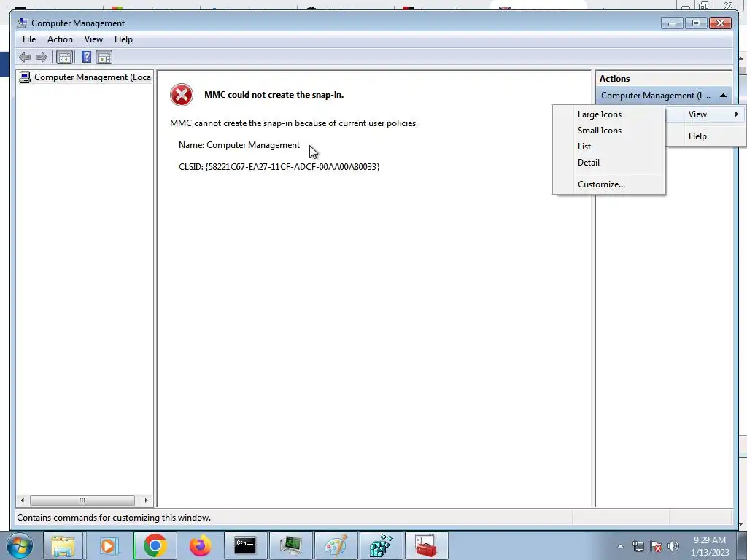Click the tree pane right scroll arrow
The height and width of the screenshot is (560, 747).
146,500
